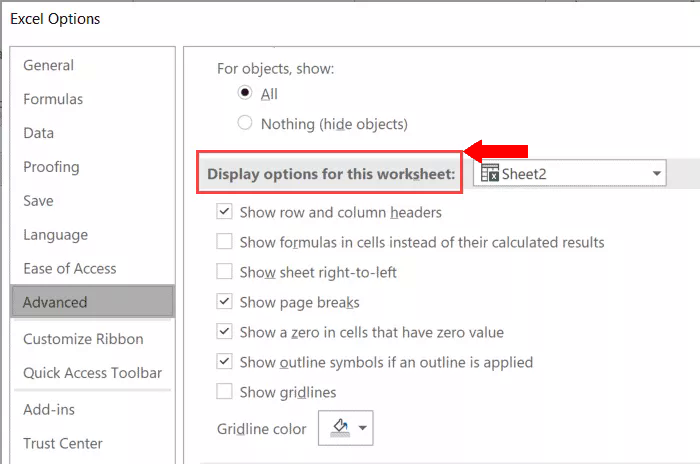Viewport: 700px width, 464px height.
Task: Toggle Show outline symbols checkbox
Action: [224, 361]
